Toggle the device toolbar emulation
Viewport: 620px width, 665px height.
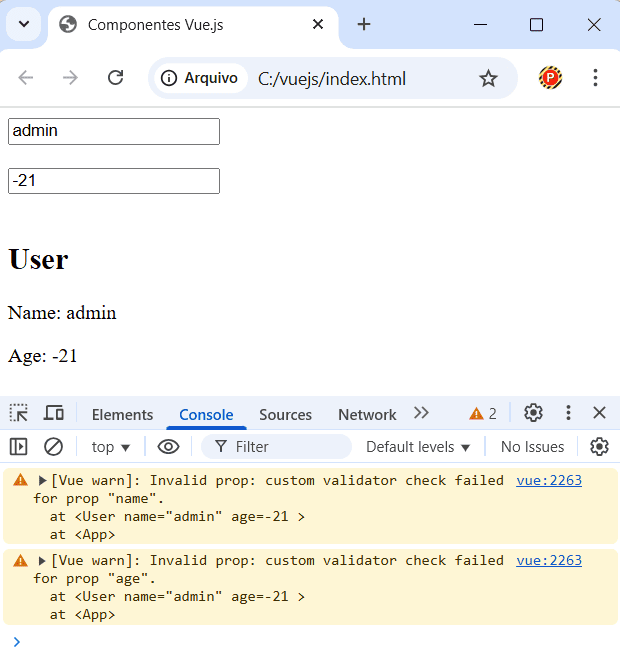tap(54, 413)
